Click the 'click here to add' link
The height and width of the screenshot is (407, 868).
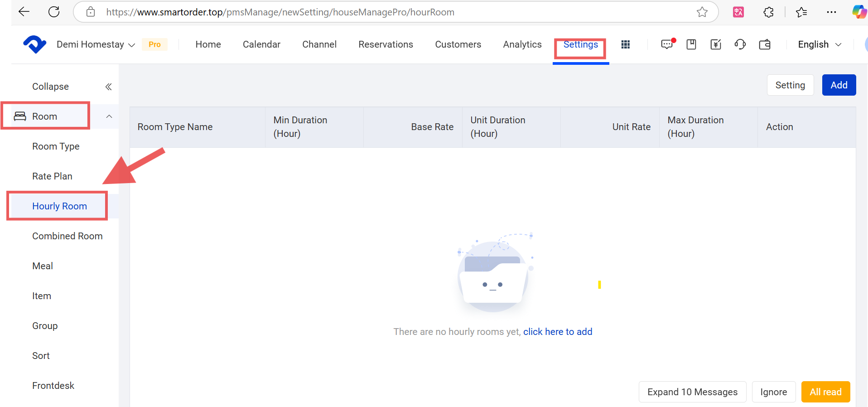(x=558, y=332)
